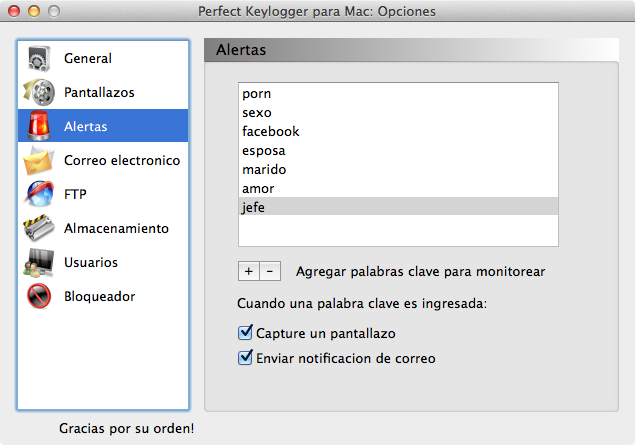Image resolution: width=635 pixels, height=445 pixels.
Task: Select the Alertas sidebar label
Action: [85, 126]
